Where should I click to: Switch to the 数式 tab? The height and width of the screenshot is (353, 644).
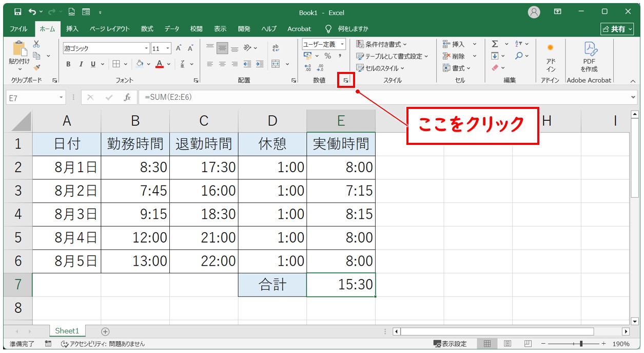click(147, 29)
